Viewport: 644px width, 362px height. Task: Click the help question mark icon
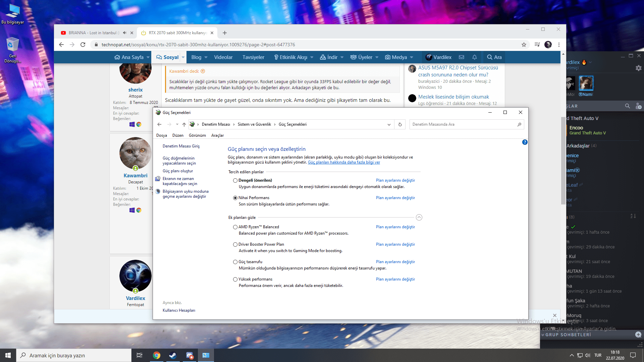point(525,142)
